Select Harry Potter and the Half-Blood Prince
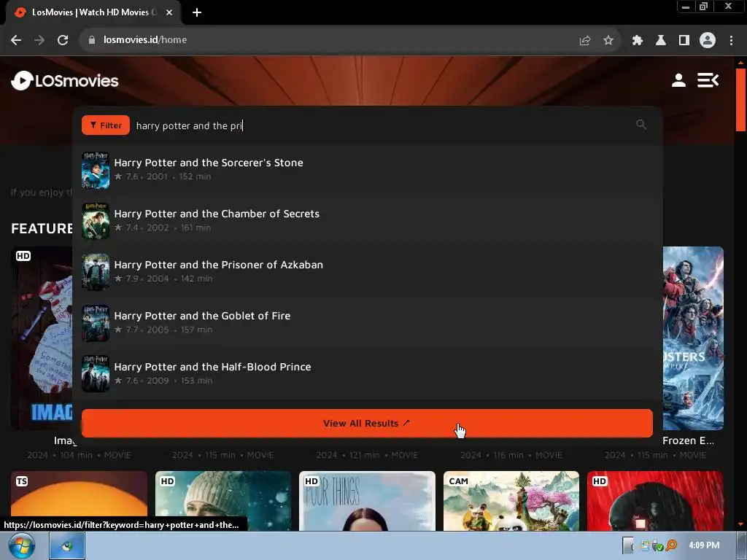The width and height of the screenshot is (747, 560). [x=367, y=373]
